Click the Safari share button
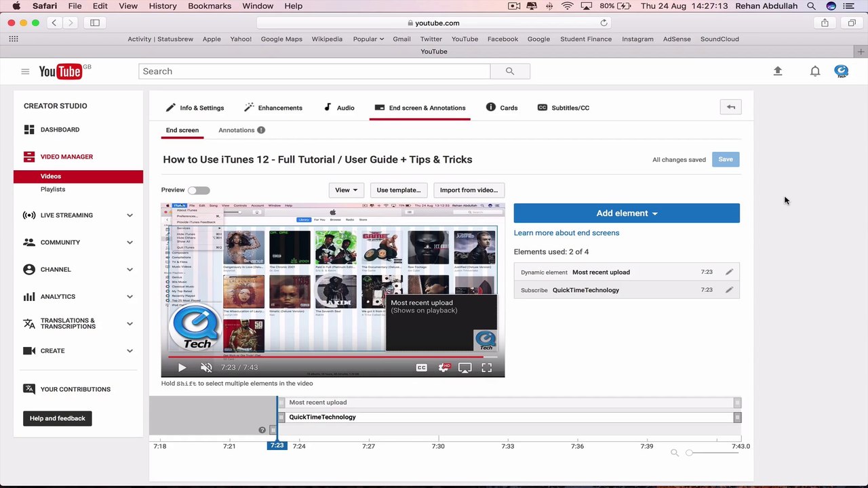This screenshot has width=868, height=488. point(825,22)
